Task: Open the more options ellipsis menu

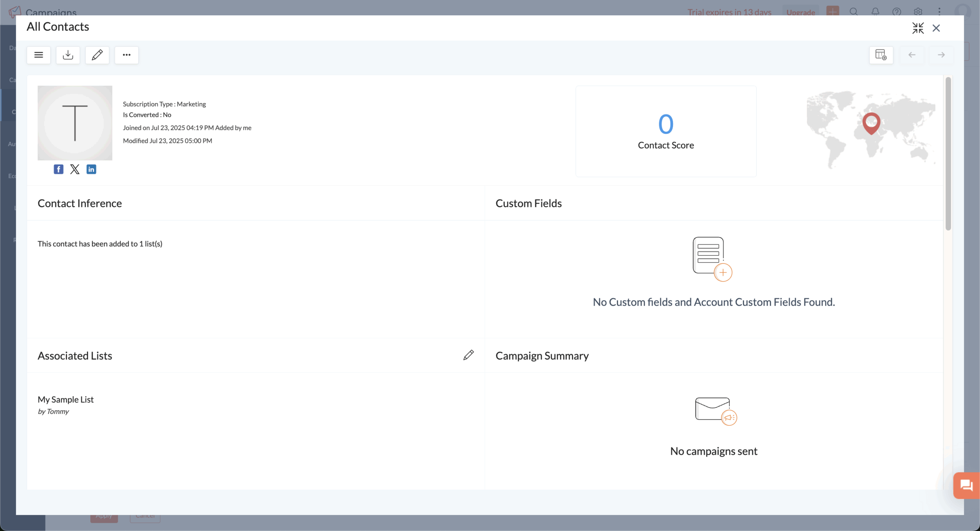Action: (x=127, y=55)
